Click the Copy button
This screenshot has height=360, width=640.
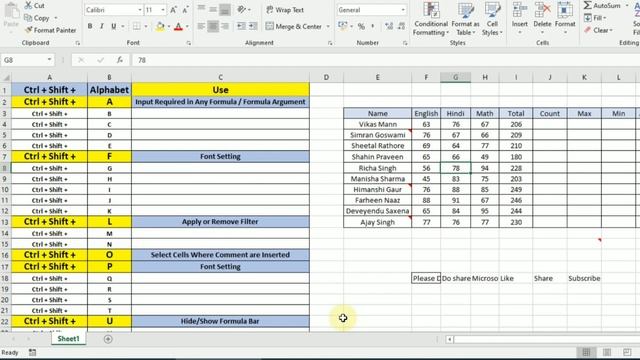(37, 18)
